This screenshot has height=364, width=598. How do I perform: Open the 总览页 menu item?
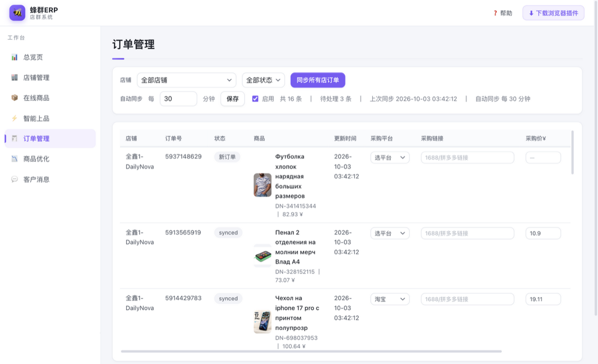[x=50, y=57]
